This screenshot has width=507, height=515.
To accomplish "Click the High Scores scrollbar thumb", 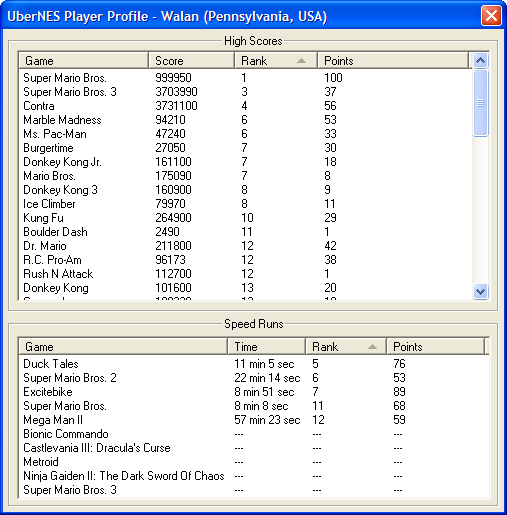I will (480, 103).
